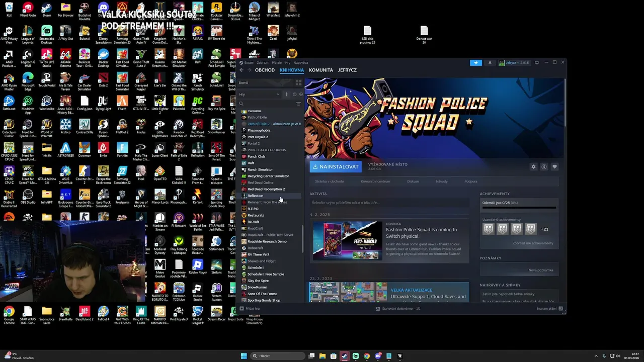Switch to KNIHOVNA tab
644x362 pixels.
[x=292, y=70]
